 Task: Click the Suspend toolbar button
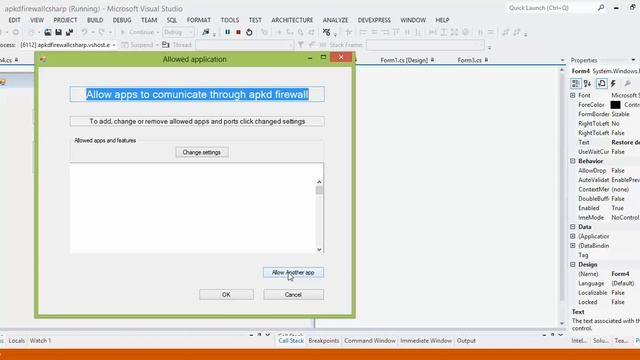pos(140,45)
